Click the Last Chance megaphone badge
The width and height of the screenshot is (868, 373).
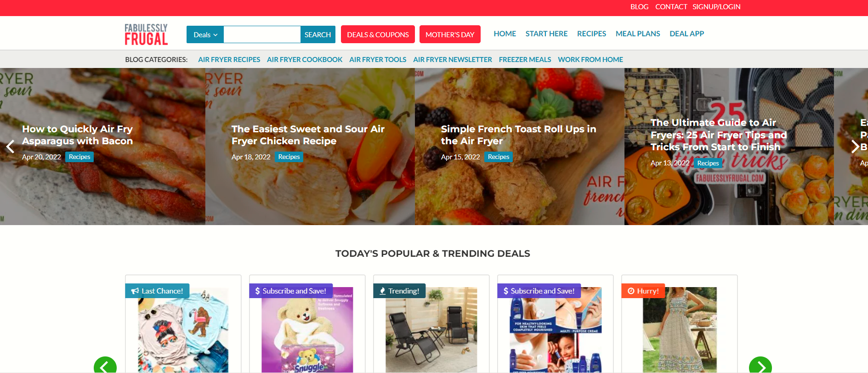tap(157, 291)
